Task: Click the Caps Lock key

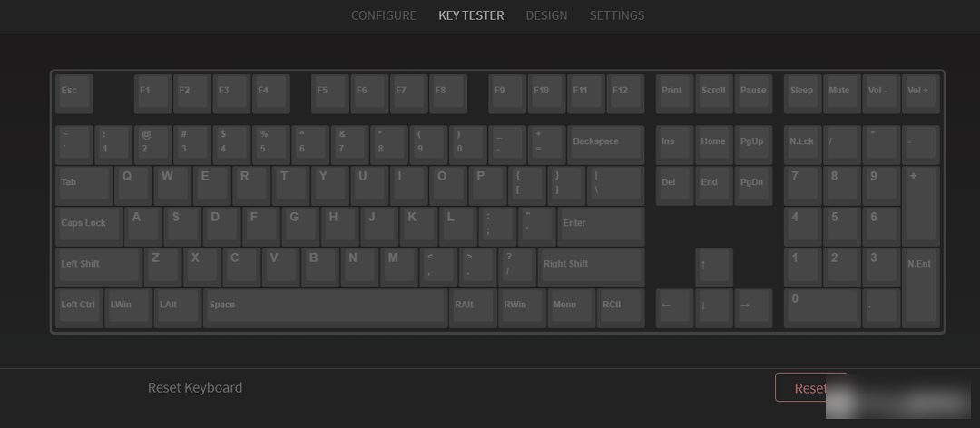Action: (89, 226)
